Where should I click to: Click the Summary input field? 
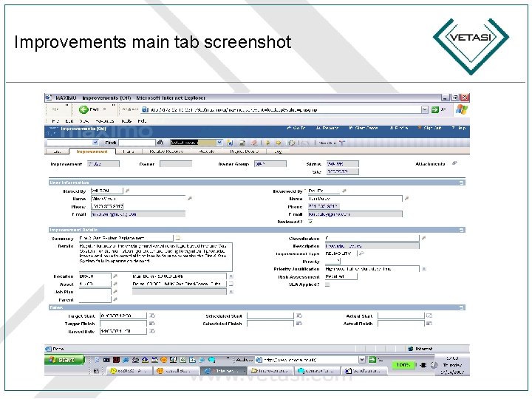point(126,238)
